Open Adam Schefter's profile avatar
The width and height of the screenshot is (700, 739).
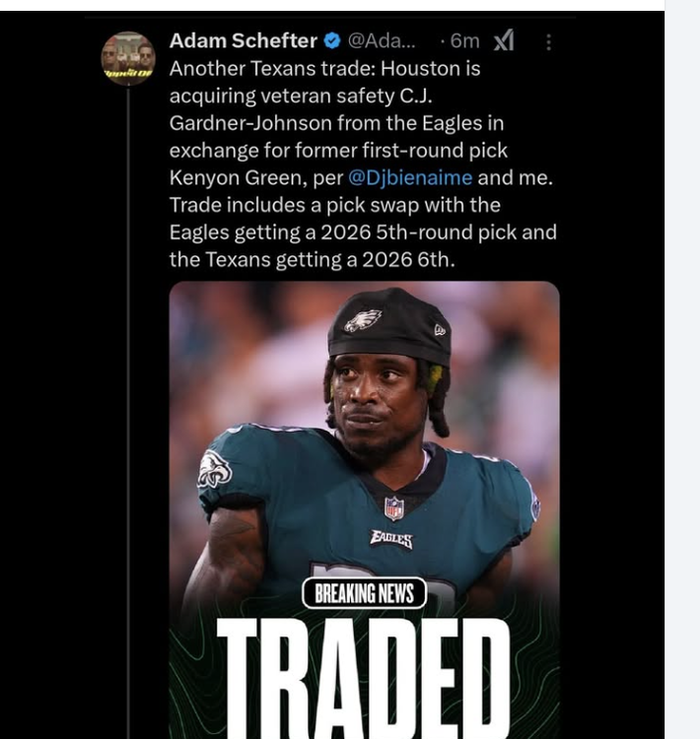pos(128,58)
